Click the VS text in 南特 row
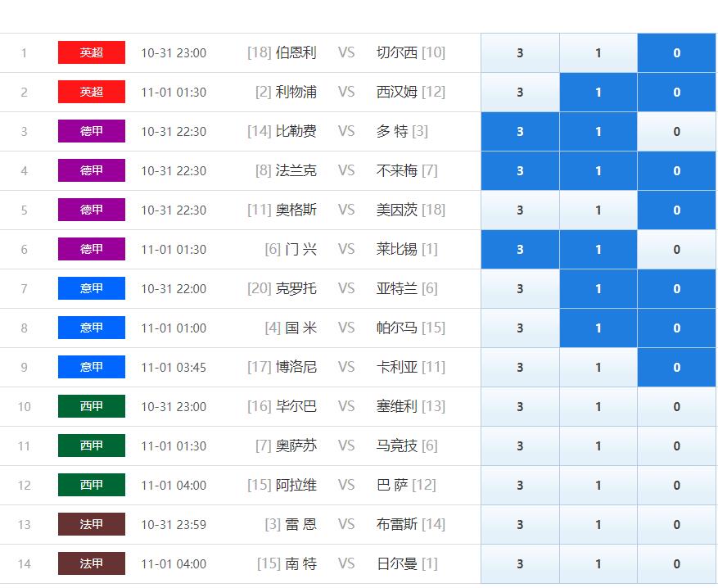This screenshot has height=588, width=718. [x=346, y=563]
